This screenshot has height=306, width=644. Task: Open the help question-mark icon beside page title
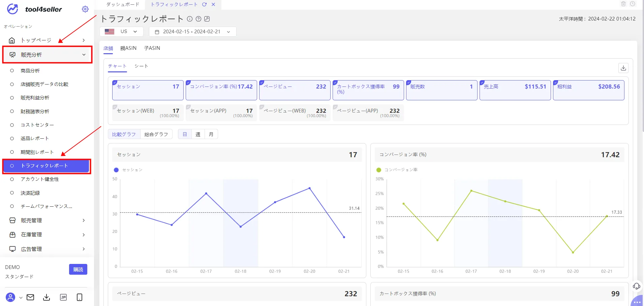[x=198, y=19]
